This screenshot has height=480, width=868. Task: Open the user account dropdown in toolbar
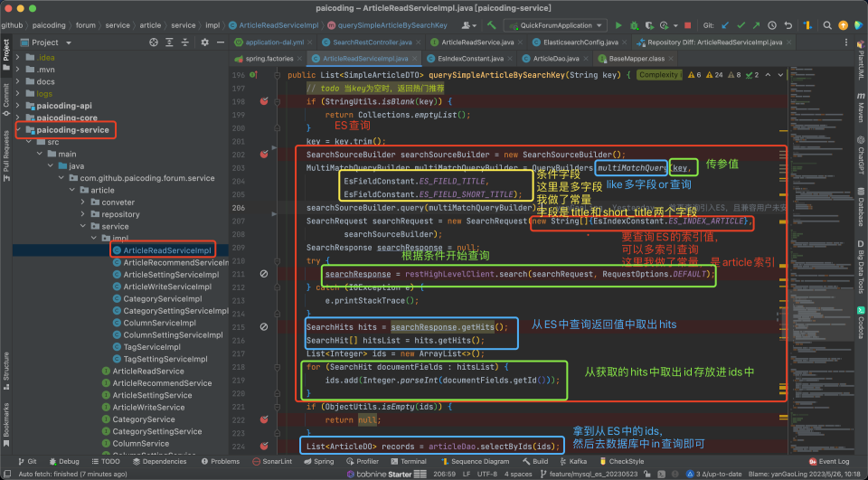pos(469,25)
